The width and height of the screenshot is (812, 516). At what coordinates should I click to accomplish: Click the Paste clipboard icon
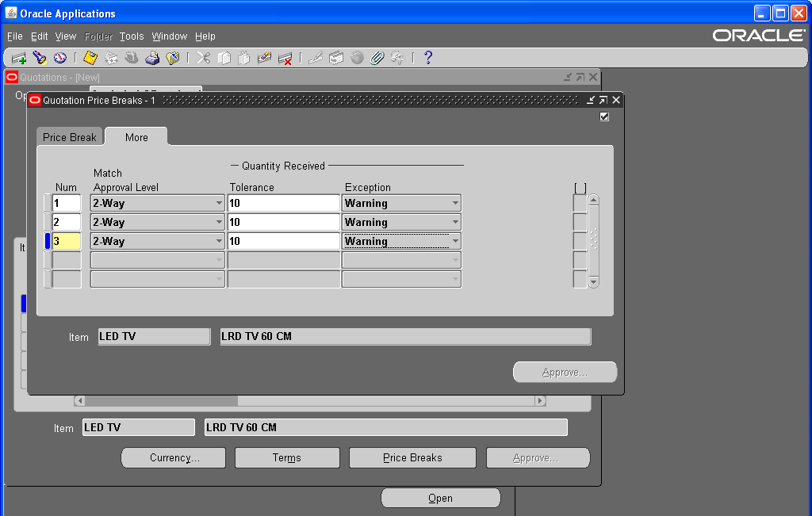coord(244,58)
